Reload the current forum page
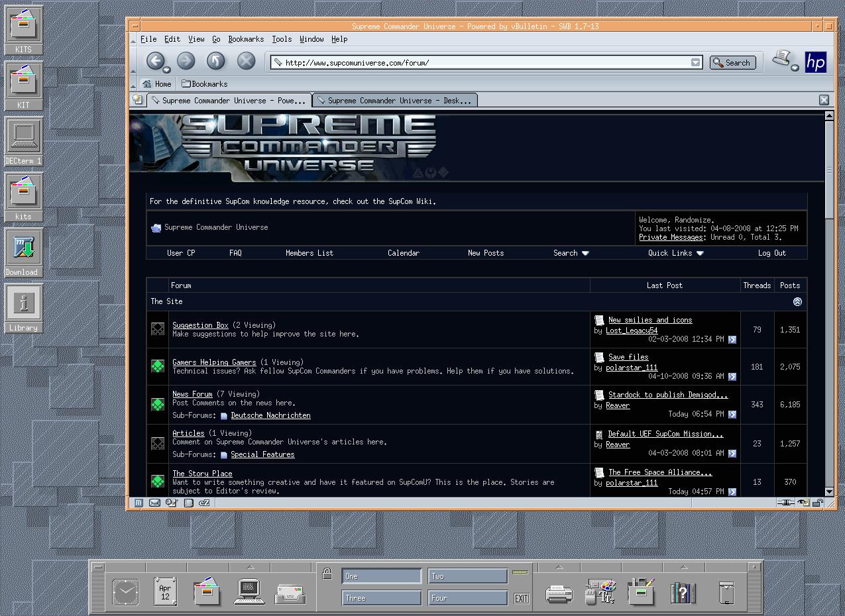The width and height of the screenshot is (845, 616). click(x=216, y=62)
